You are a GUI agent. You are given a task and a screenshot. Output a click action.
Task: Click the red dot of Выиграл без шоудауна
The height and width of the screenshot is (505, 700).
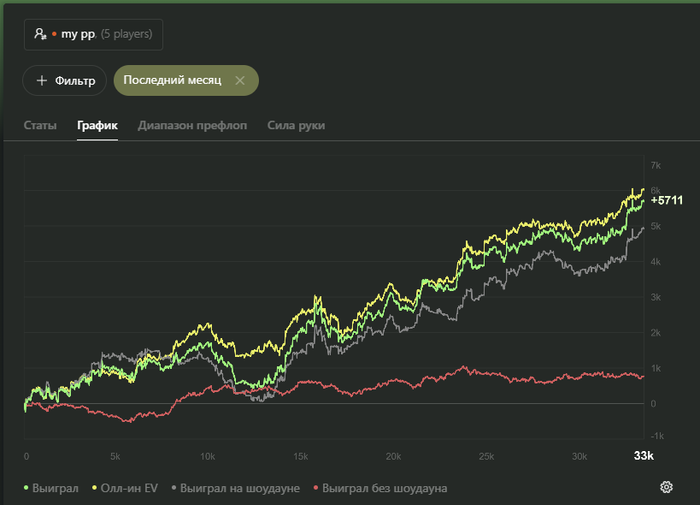[318, 488]
